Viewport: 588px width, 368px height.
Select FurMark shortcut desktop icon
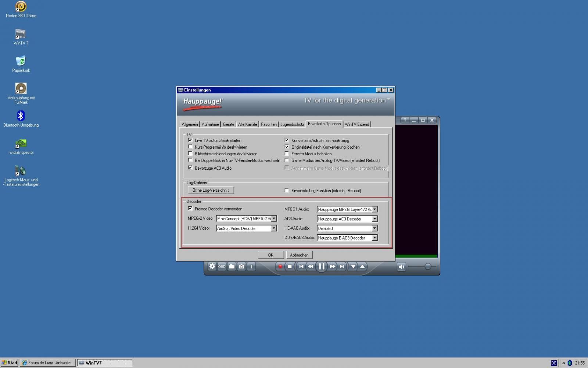(x=21, y=93)
